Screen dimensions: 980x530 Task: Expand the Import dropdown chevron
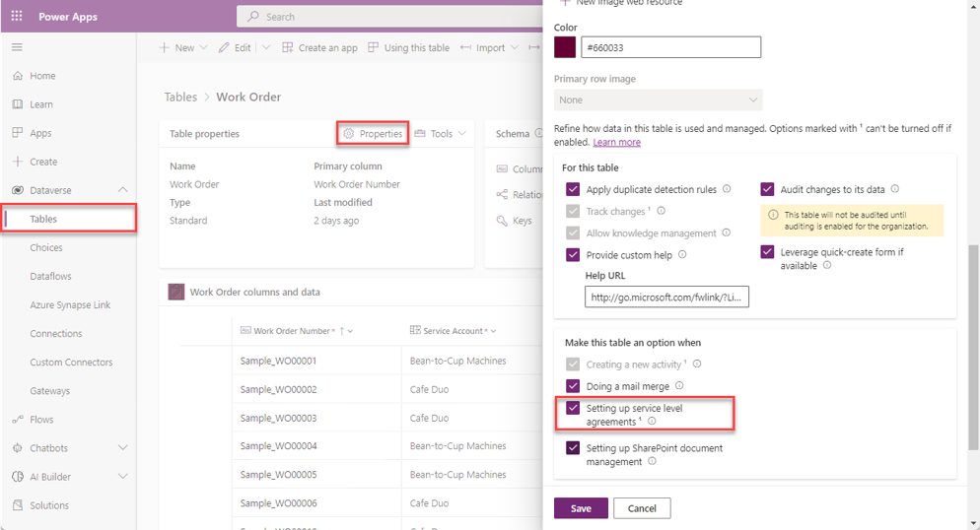pyautogui.click(x=515, y=47)
